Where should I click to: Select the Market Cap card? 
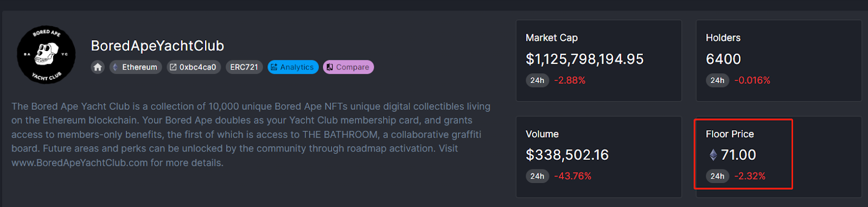click(599, 61)
